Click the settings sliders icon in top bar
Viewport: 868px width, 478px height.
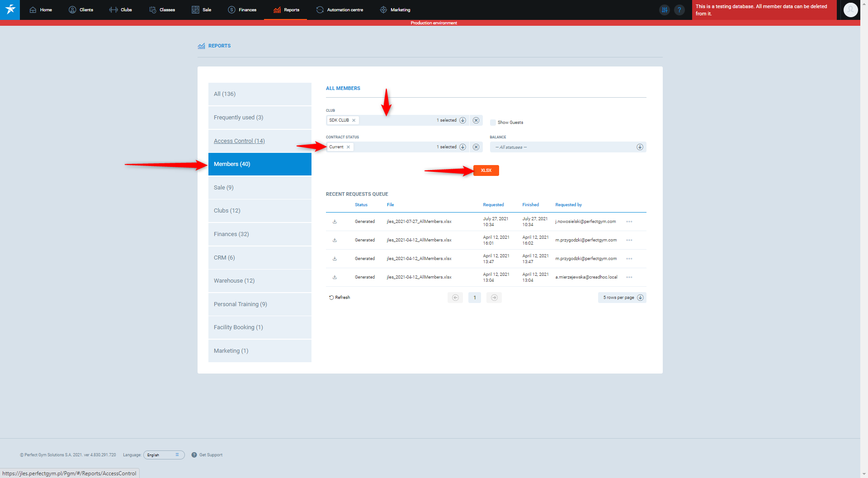664,10
